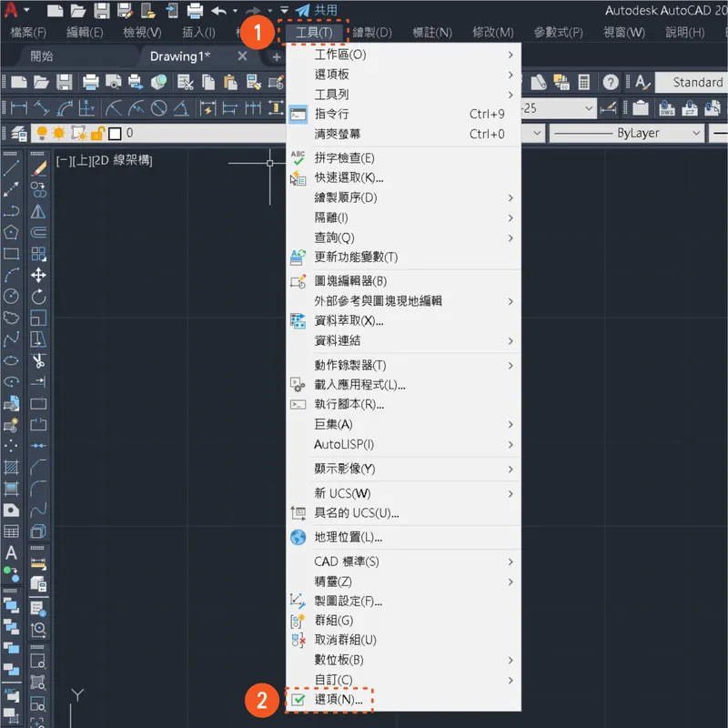Choose 取消群組(U) ungroup
Screen dimensions: 728x728
click(403, 641)
